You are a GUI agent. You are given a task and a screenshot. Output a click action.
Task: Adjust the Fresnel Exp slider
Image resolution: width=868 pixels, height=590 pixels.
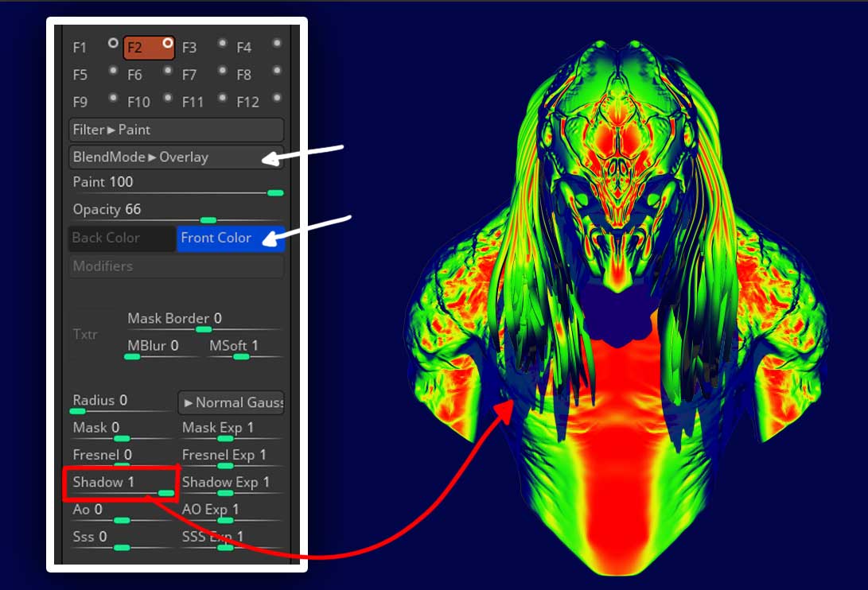(x=231, y=459)
